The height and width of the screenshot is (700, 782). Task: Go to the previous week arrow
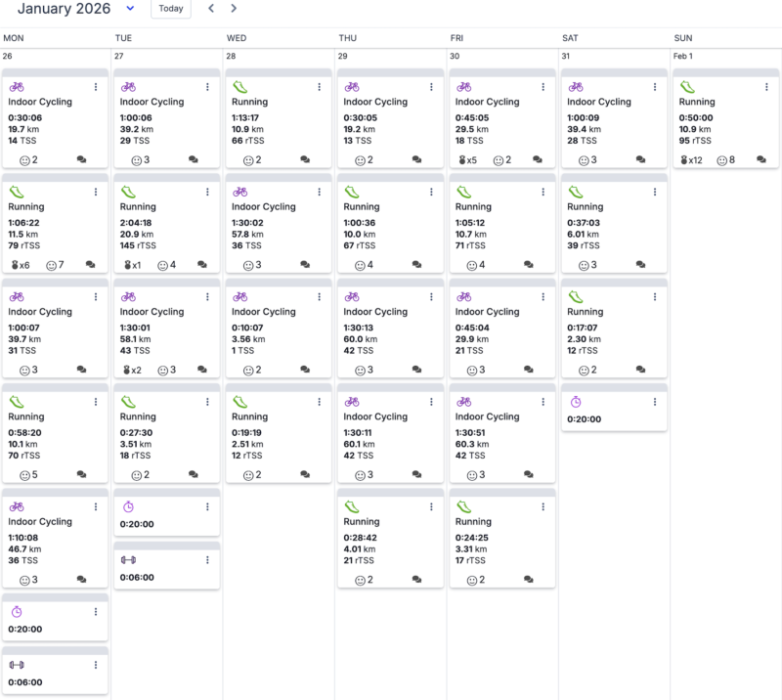click(211, 9)
